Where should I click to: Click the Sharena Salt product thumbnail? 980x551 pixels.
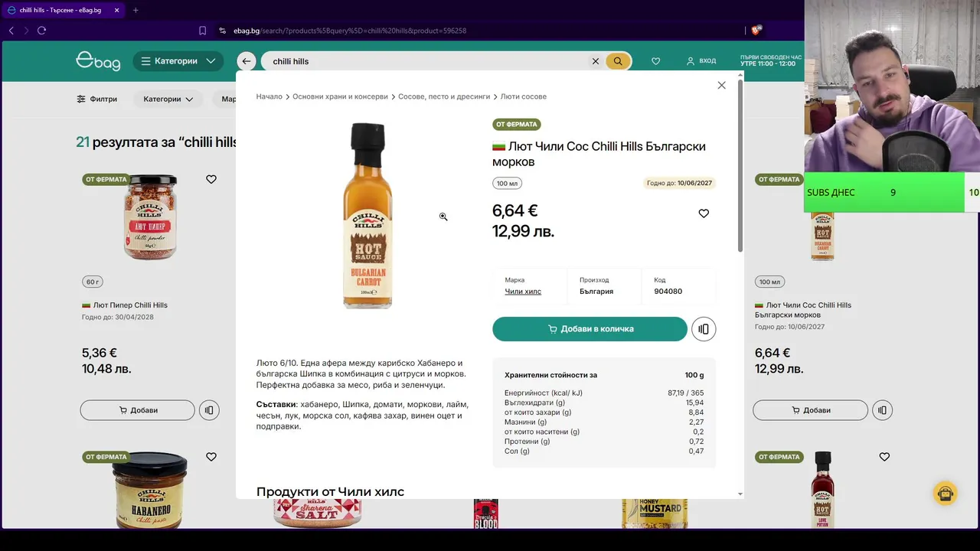click(317, 513)
